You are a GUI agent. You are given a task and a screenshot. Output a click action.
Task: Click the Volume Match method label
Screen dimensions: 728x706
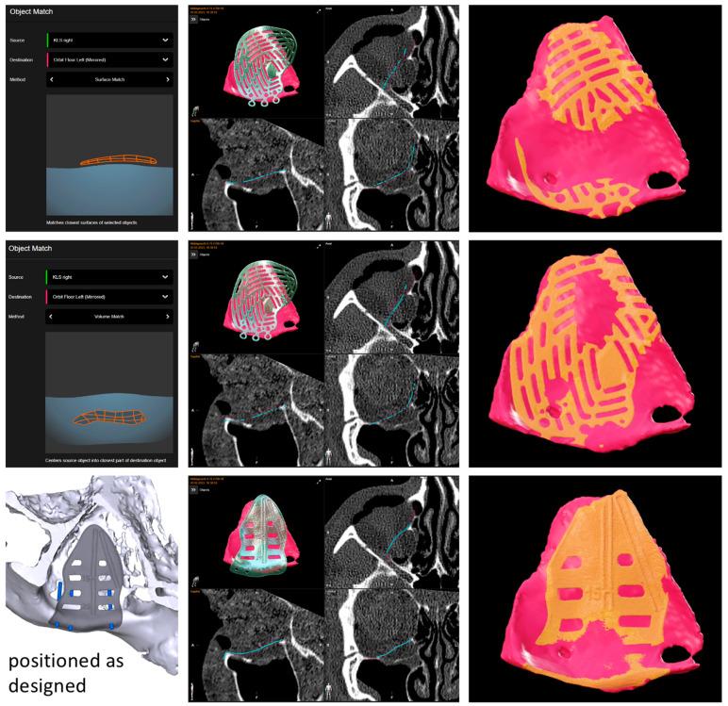click(x=108, y=316)
